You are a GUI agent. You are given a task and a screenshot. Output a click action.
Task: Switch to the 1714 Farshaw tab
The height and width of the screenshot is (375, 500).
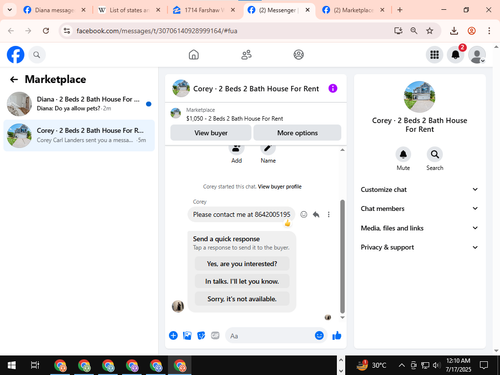coord(203,10)
